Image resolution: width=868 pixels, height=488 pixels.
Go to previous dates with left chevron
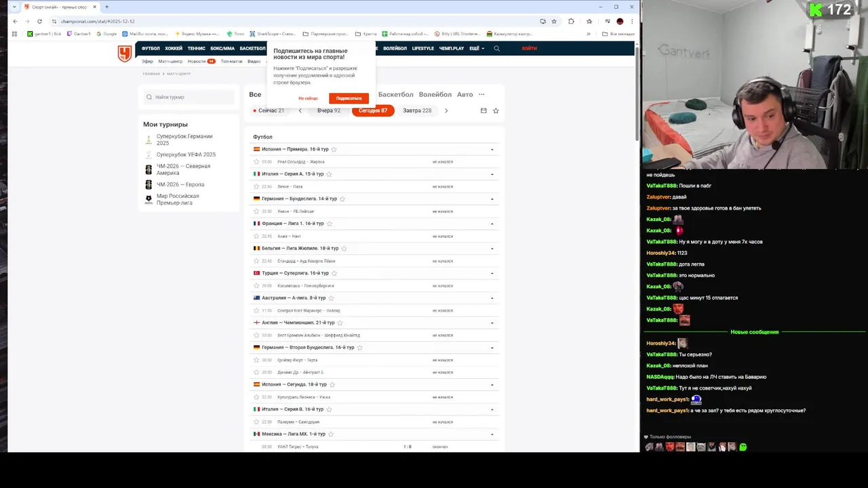[300, 110]
